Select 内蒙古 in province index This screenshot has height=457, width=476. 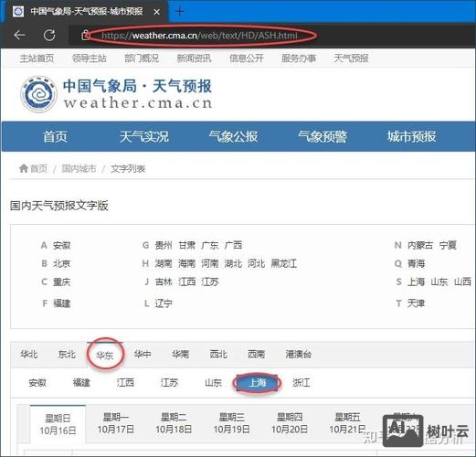click(x=420, y=245)
